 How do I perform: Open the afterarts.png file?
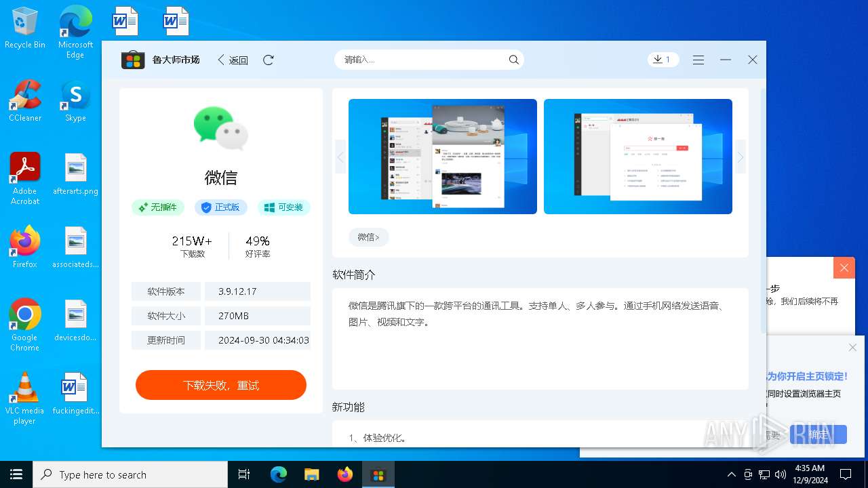pos(75,174)
